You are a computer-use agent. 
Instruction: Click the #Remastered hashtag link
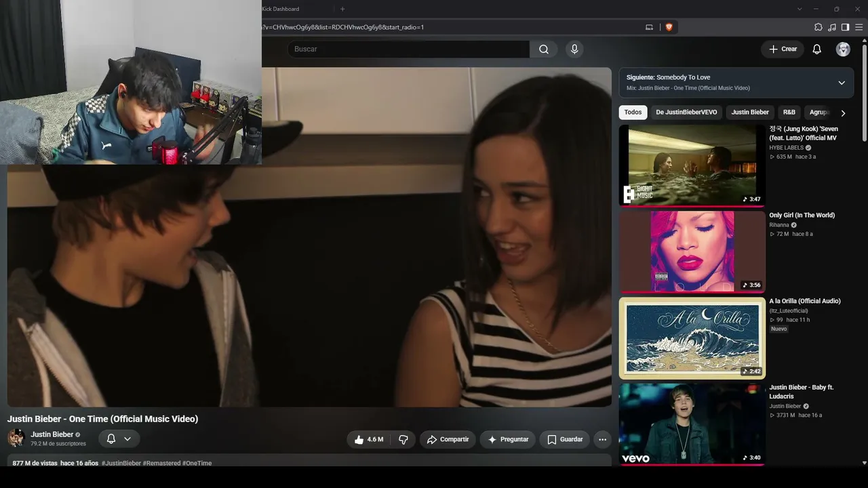[161, 464]
